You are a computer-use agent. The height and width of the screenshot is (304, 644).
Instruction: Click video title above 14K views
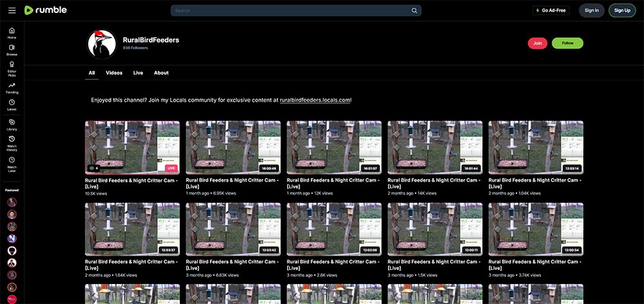click(434, 183)
